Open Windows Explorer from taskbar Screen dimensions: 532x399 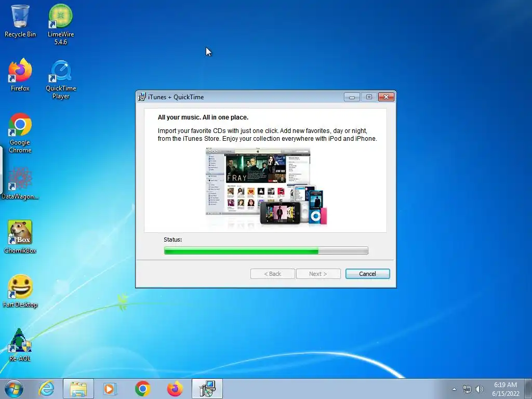(x=78, y=389)
